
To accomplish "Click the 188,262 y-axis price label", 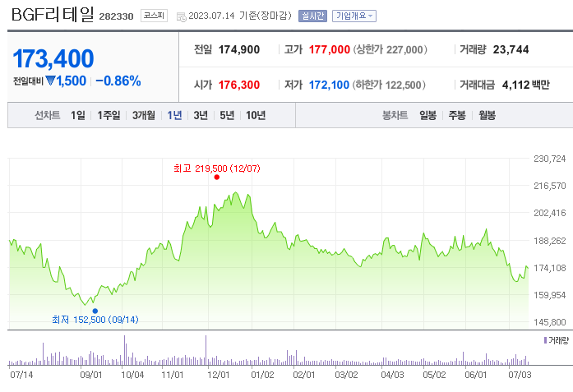I will pos(550,241).
